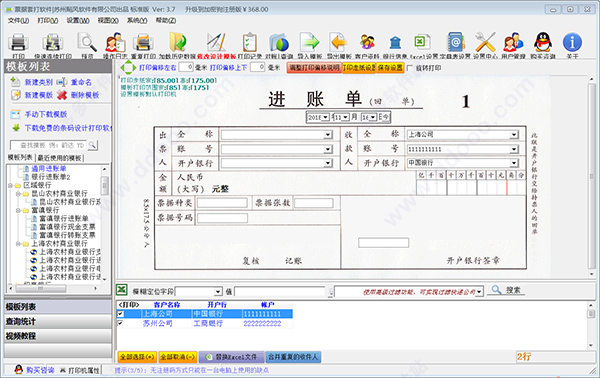Click the 打印 printer toolbar icon
The height and width of the screenshot is (378, 600).
pos(18,42)
